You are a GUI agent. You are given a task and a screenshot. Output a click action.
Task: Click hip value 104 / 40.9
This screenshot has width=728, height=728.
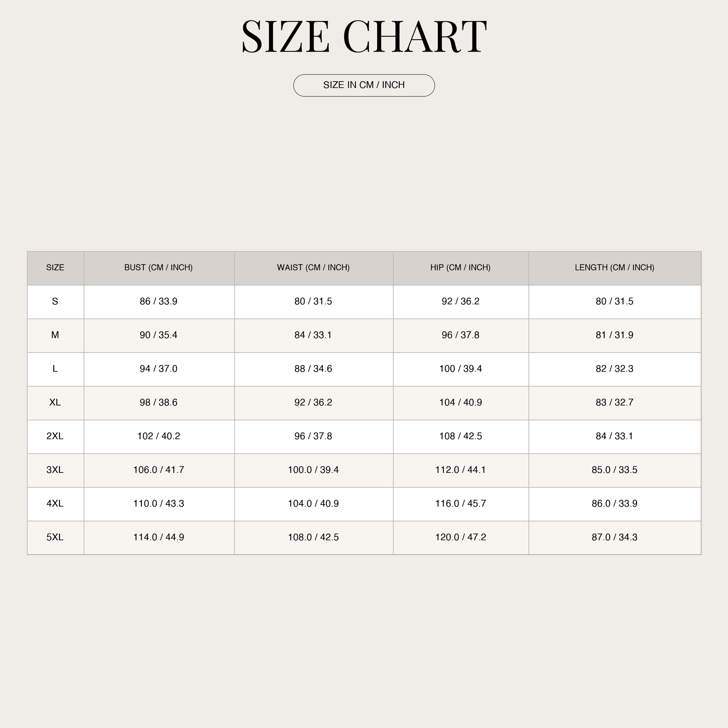click(460, 403)
